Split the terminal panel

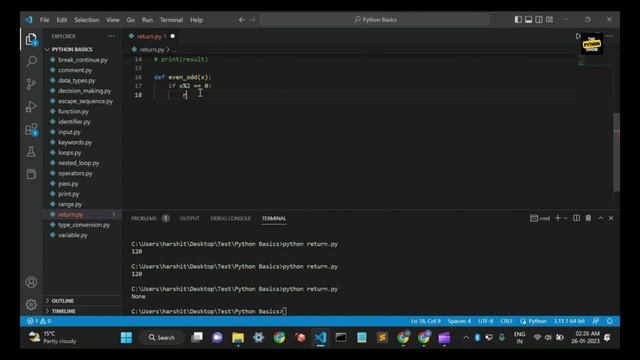[576, 218]
